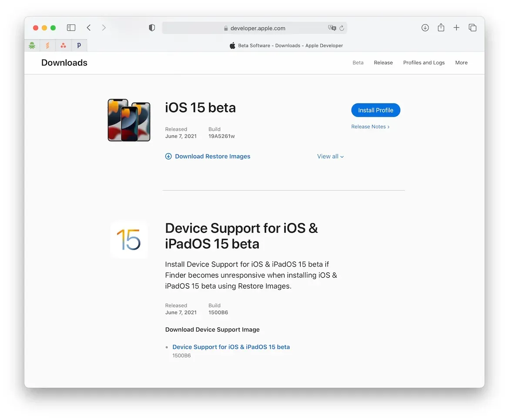Open the privacy shield icon
509x420 pixels.
(152, 27)
